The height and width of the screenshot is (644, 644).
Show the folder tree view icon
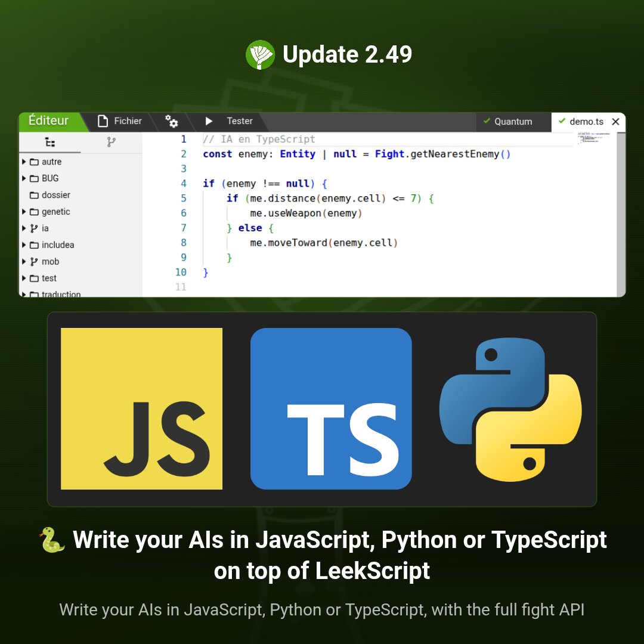tap(50, 142)
